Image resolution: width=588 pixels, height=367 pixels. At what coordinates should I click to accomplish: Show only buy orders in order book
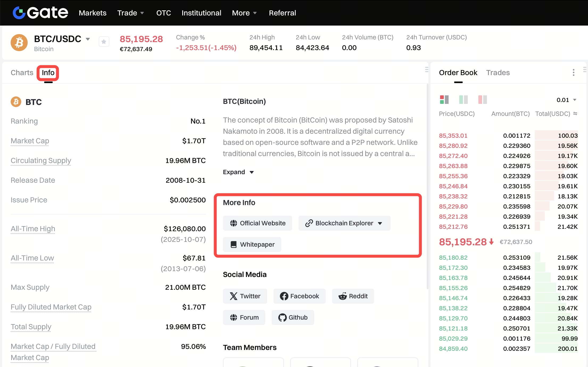click(463, 100)
